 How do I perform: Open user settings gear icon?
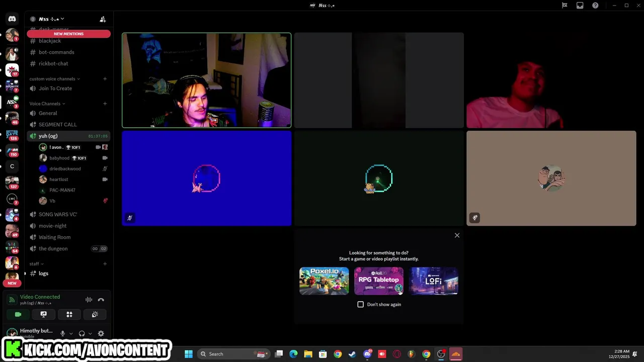pos(101,333)
